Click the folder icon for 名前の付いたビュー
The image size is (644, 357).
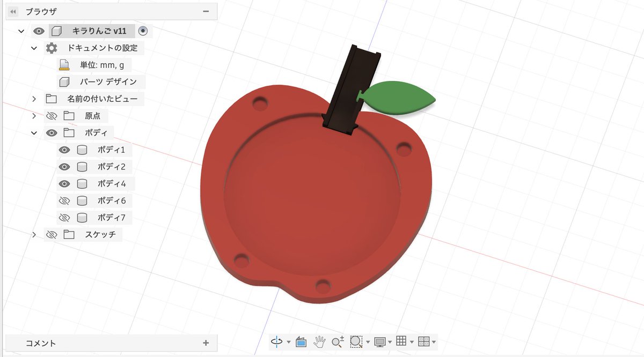(x=51, y=99)
